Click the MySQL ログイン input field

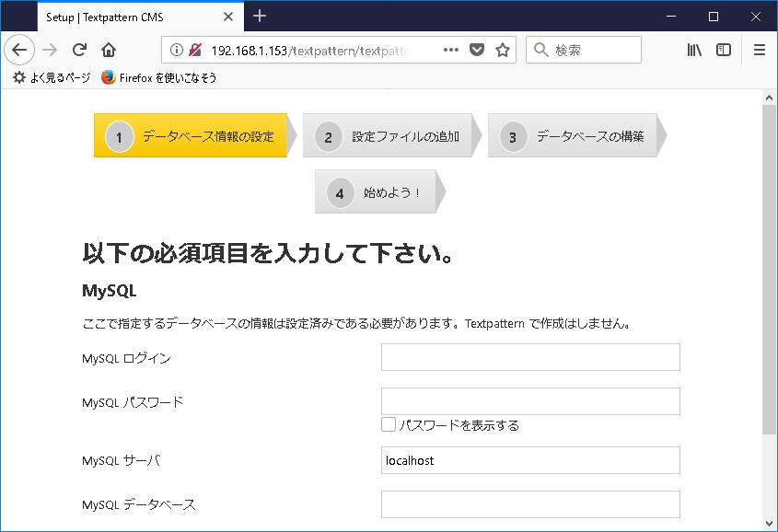click(x=530, y=357)
